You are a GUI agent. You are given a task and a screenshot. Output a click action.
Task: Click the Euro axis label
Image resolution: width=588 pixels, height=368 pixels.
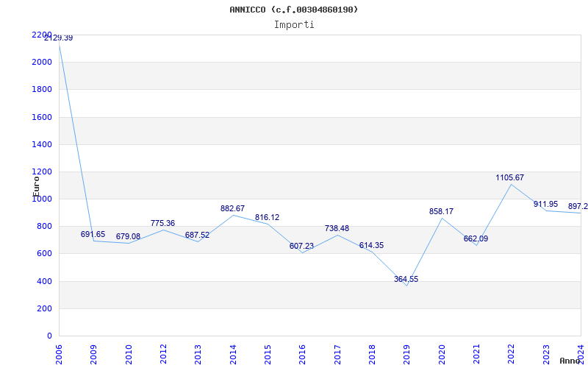36,185
